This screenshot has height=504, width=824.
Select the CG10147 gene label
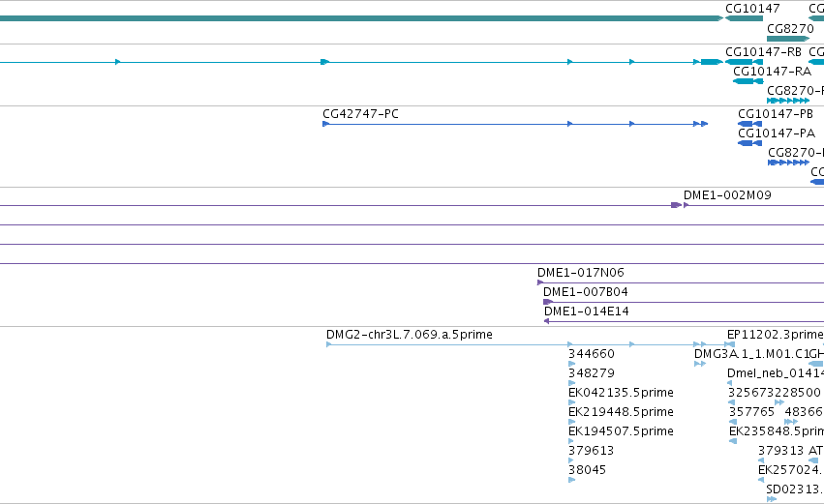[x=752, y=9]
